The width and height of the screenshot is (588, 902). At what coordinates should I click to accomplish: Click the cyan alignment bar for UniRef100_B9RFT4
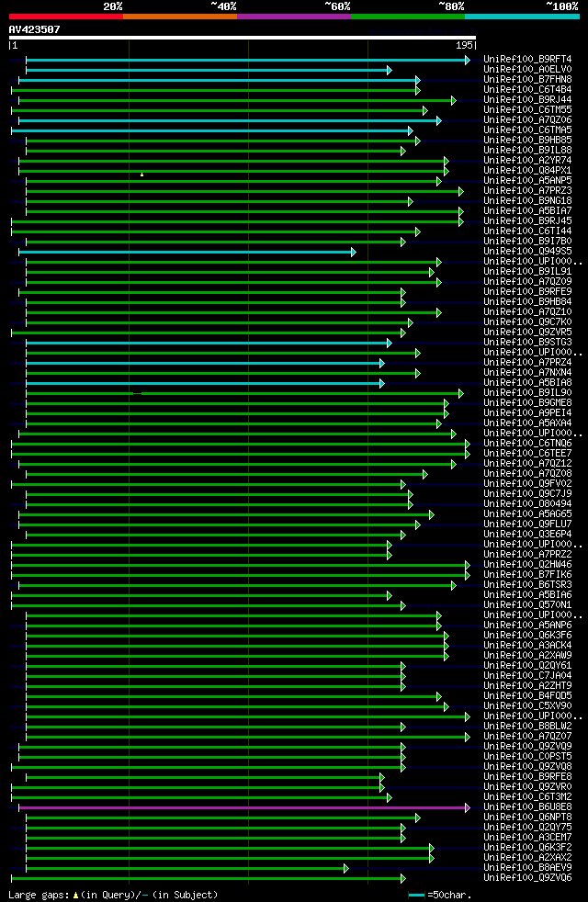click(x=248, y=60)
